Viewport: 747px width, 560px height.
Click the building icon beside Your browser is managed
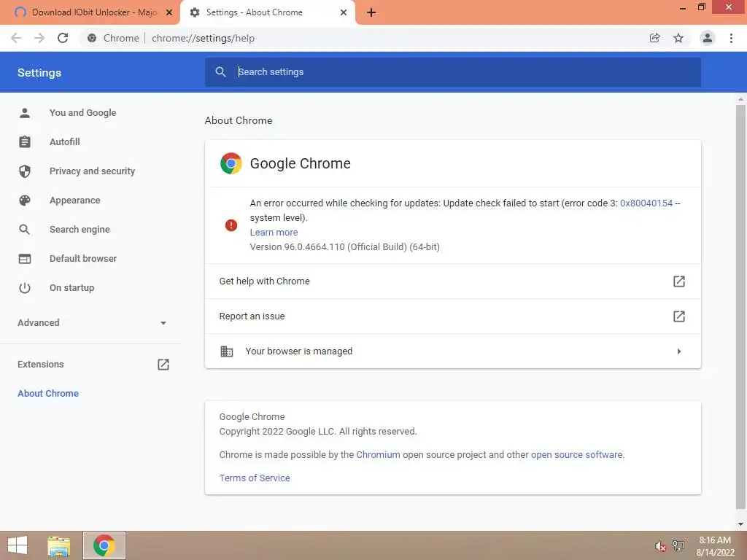click(x=227, y=351)
